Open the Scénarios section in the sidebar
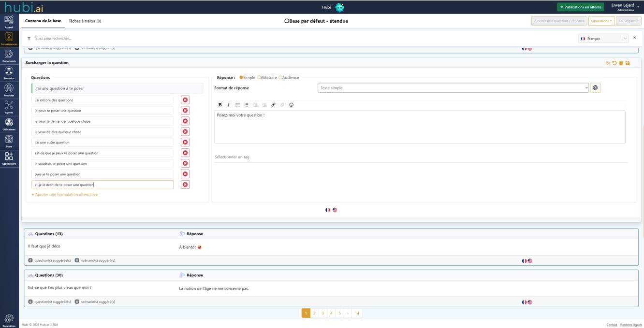 coord(9,72)
